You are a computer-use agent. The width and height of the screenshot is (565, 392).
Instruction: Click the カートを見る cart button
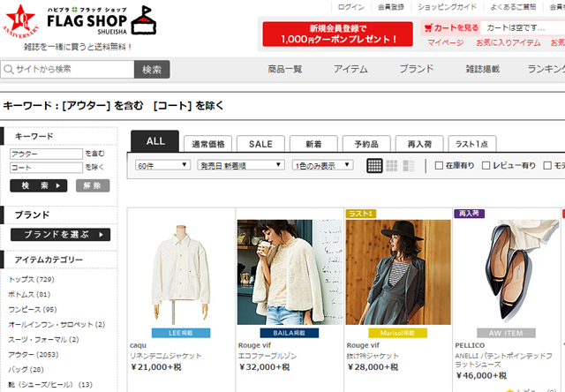pos(451,27)
